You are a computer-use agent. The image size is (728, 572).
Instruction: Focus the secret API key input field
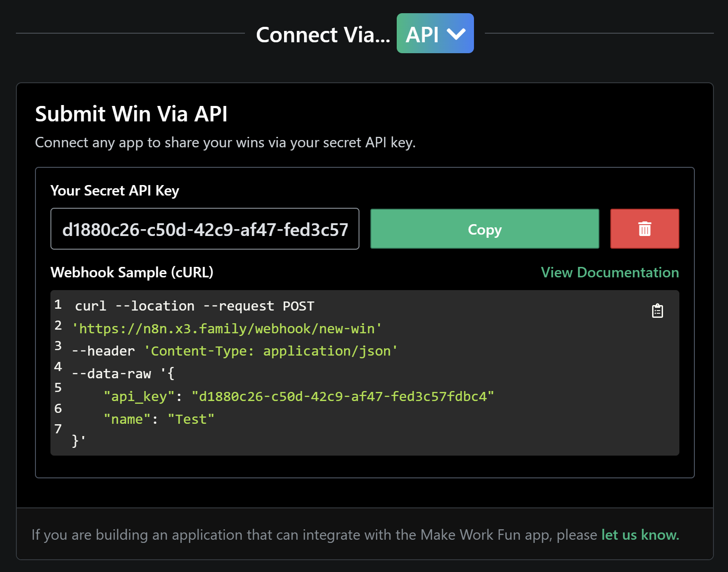point(205,229)
